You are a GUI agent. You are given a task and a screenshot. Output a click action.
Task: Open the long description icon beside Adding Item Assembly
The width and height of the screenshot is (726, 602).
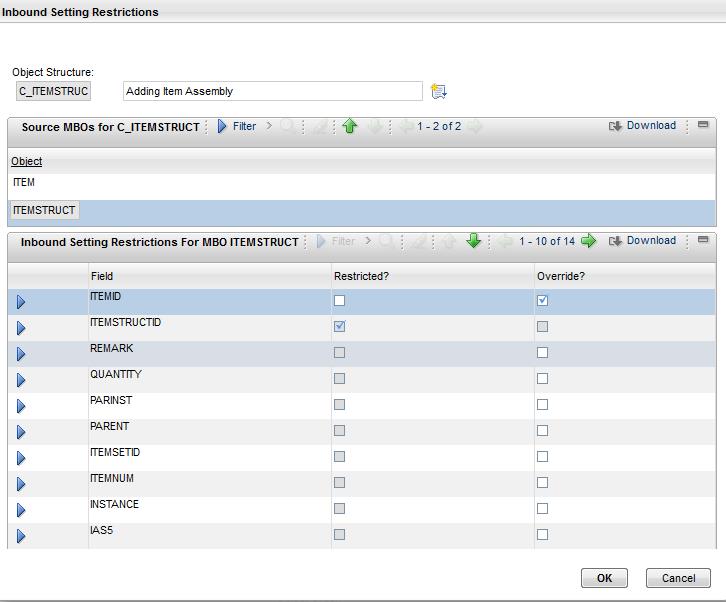coord(438,91)
